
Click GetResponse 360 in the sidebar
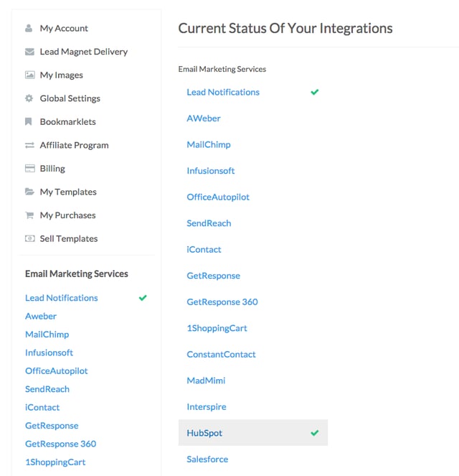(61, 444)
